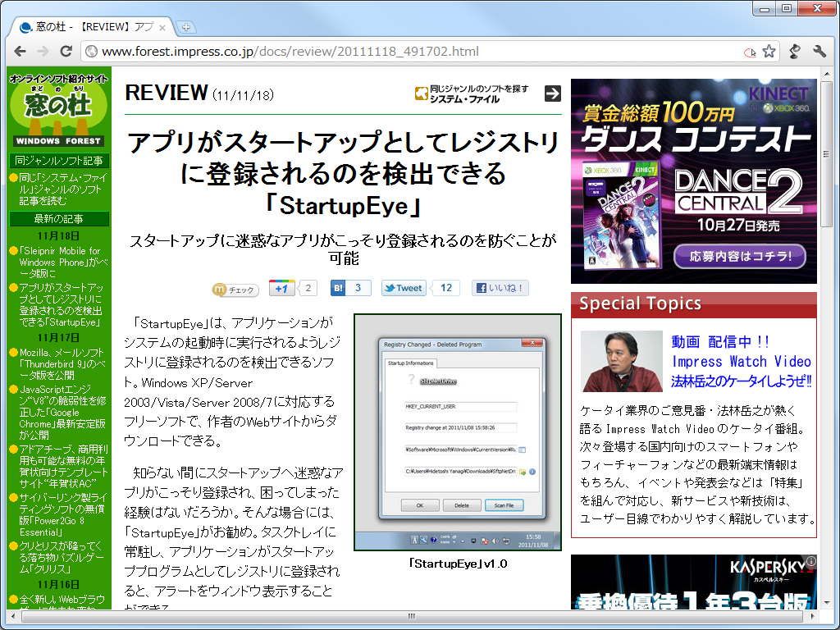Go back using the browser back arrow

click(21, 52)
